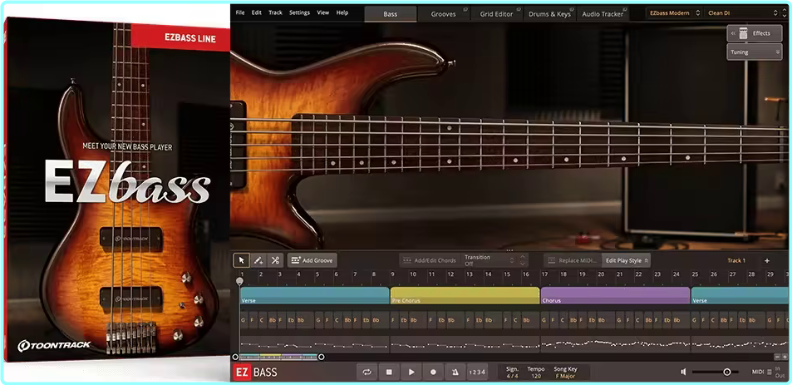The height and width of the screenshot is (385, 792).
Task: Expand the Tuning panel
Action: click(x=754, y=52)
